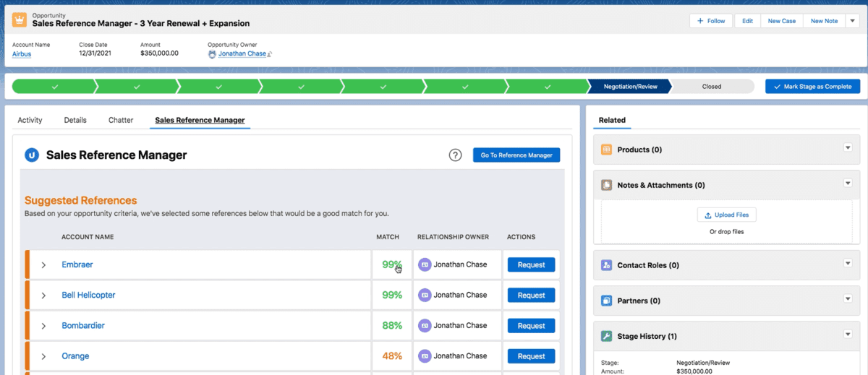Click the Follow button
Image resolution: width=868 pixels, height=375 pixels.
click(x=711, y=21)
